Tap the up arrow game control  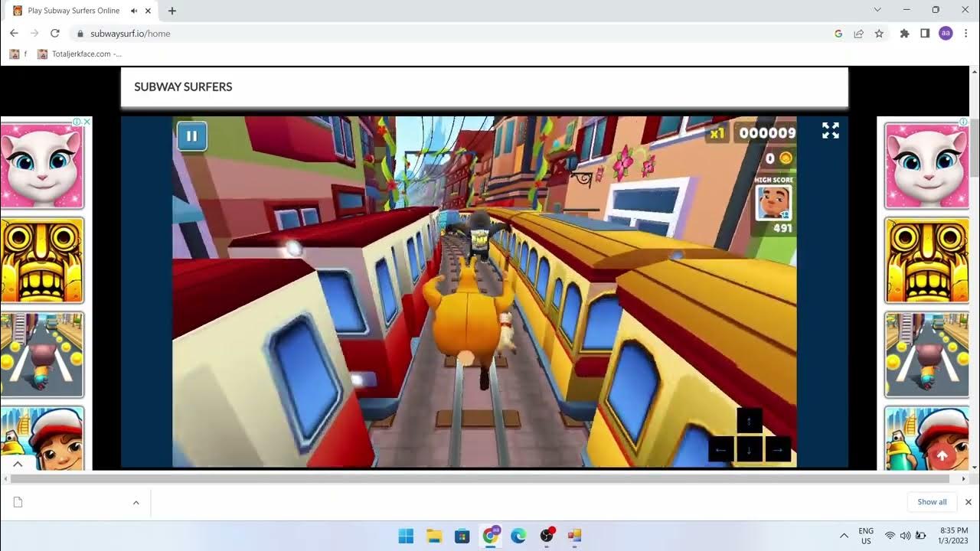point(749,422)
